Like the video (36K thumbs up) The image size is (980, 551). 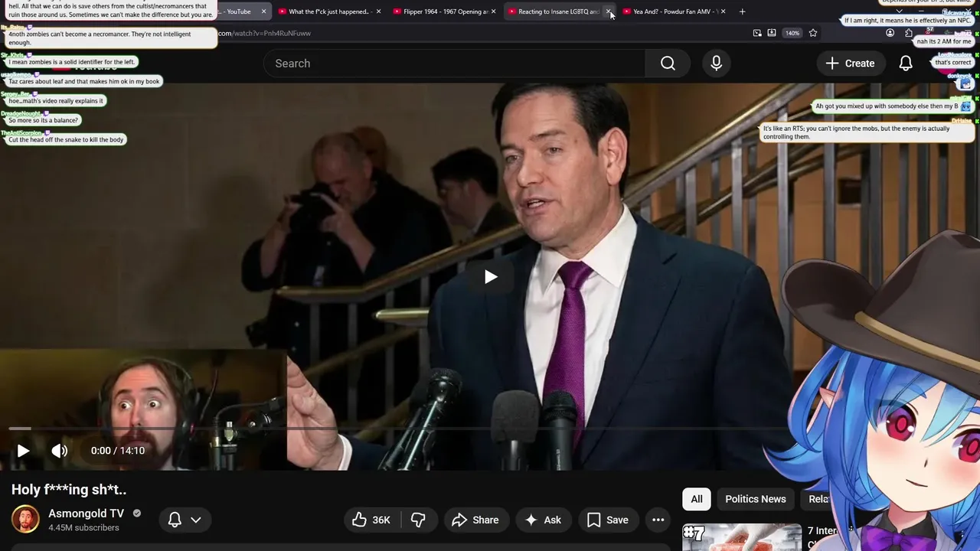point(371,520)
